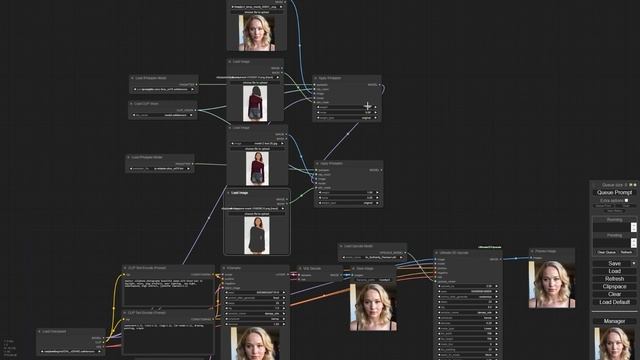The width and height of the screenshot is (640, 360).
Task: Click the close icon beside Queue size
Action: click(x=635, y=185)
